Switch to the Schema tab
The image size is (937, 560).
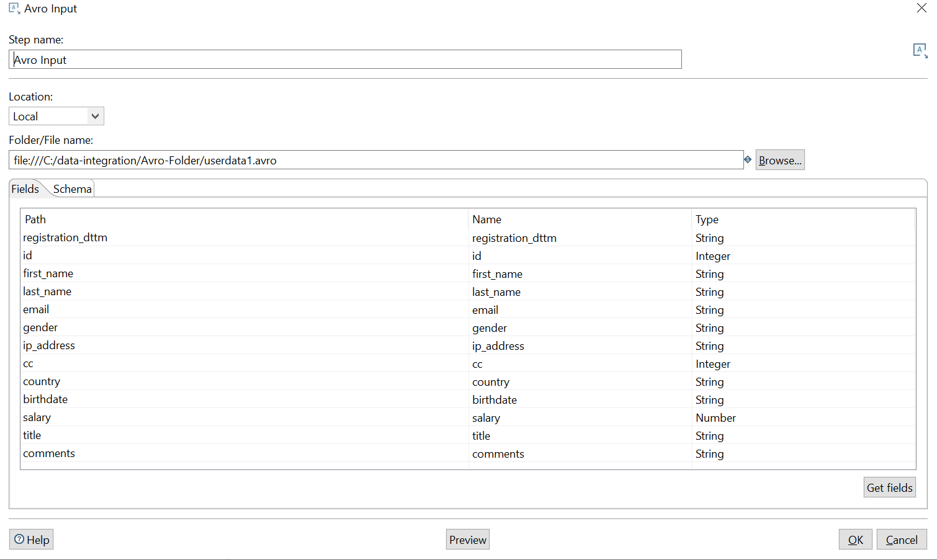(x=72, y=189)
